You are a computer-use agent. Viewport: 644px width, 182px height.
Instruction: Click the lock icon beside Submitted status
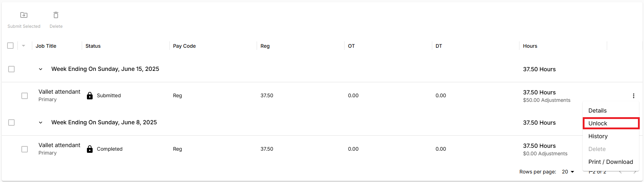90,95
